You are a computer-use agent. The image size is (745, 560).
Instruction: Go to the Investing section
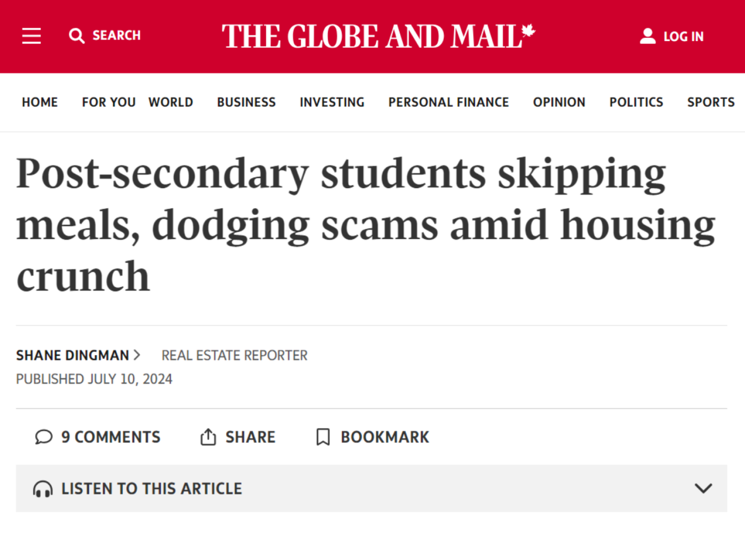click(332, 102)
